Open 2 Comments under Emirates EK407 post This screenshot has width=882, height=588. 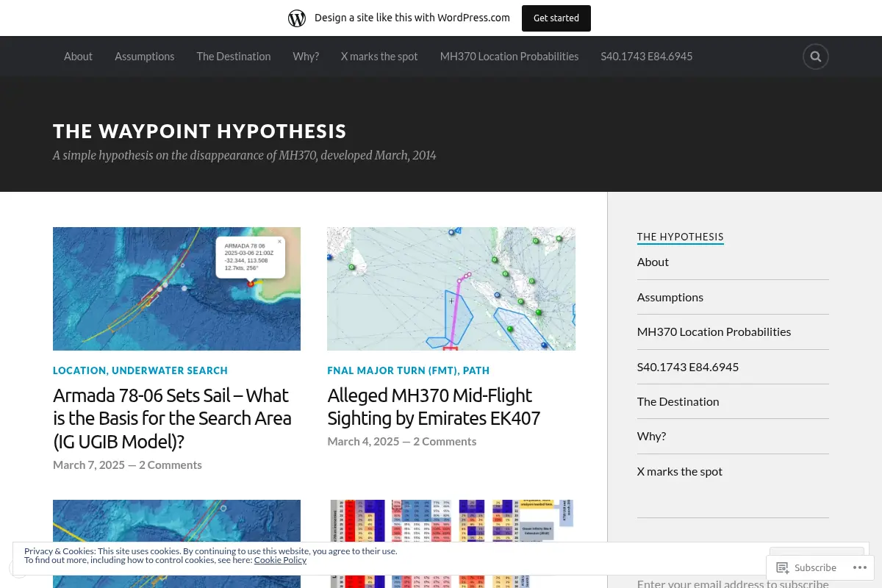tap(445, 441)
